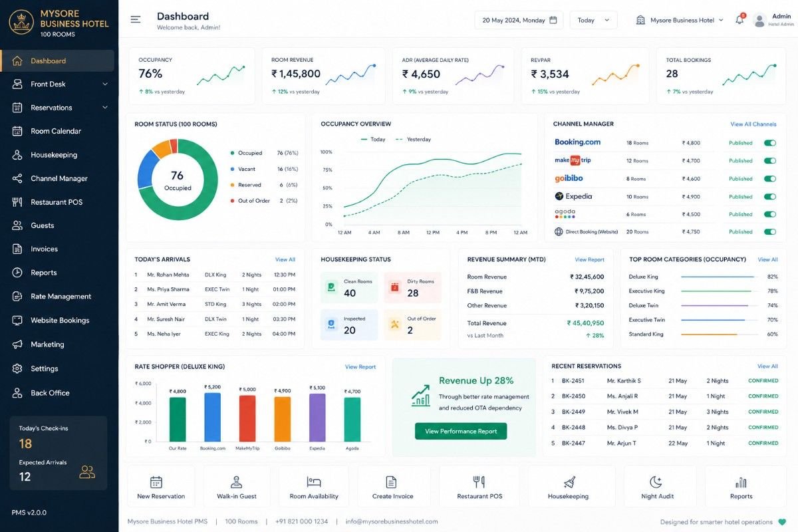Screen dimensions: 798x532
Task: Click View Report in Revenue Summary
Action: (x=590, y=260)
